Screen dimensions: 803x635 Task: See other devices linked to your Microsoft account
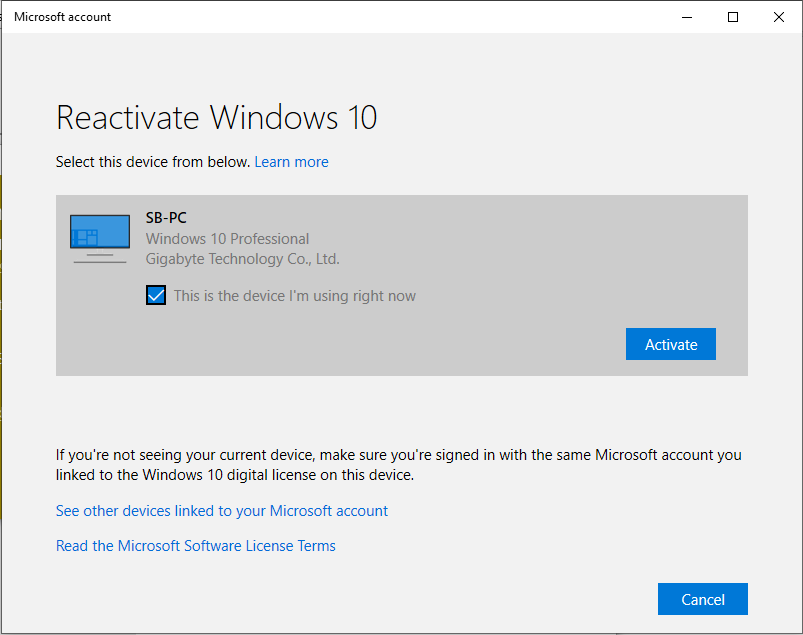coord(222,511)
